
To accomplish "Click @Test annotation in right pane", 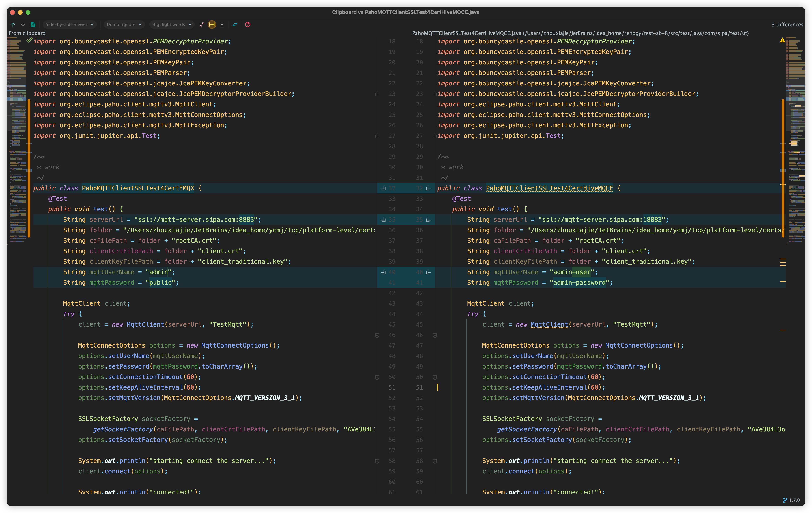I will (461, 199).
